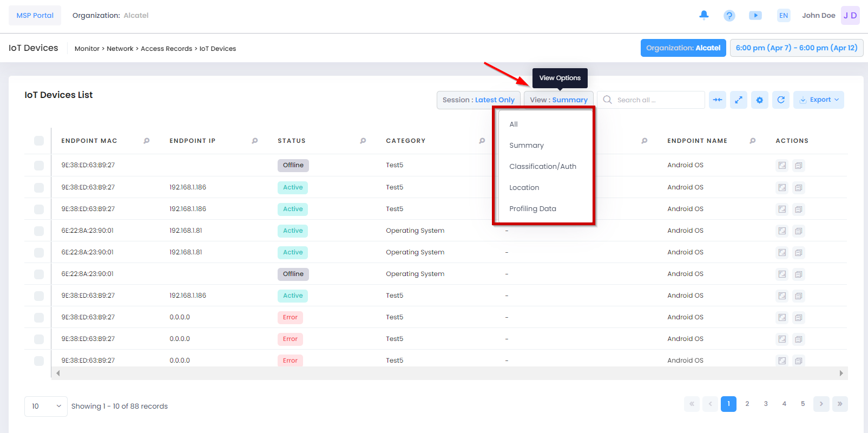868x433 pixels.
Task: Click the horizontal scroll left arrow
Action: (x=58, y=373)
